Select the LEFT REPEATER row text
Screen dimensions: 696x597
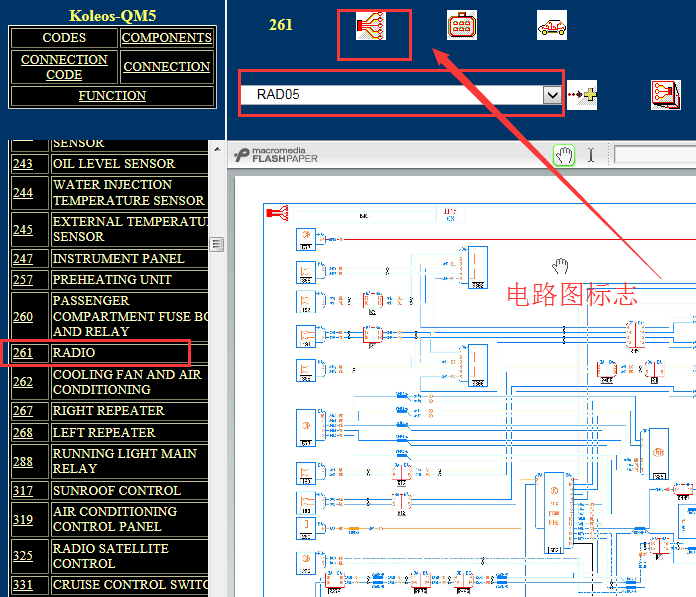(x=104, y=432)
